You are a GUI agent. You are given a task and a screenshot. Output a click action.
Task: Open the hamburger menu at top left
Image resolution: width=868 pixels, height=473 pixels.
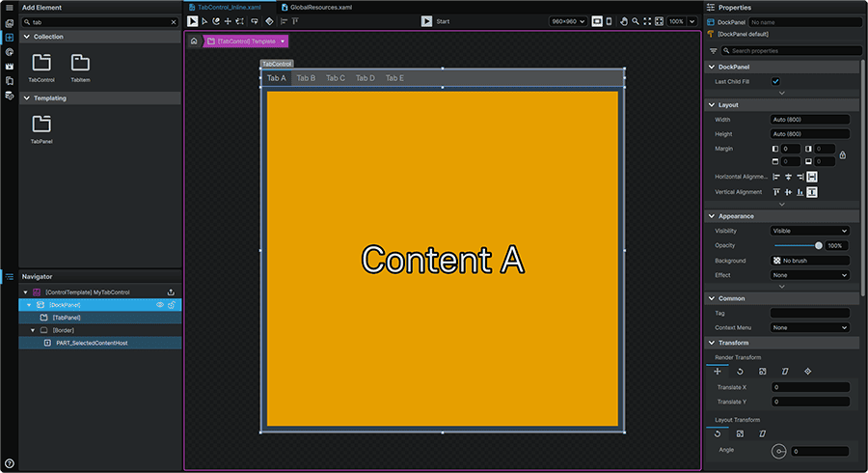9,8
